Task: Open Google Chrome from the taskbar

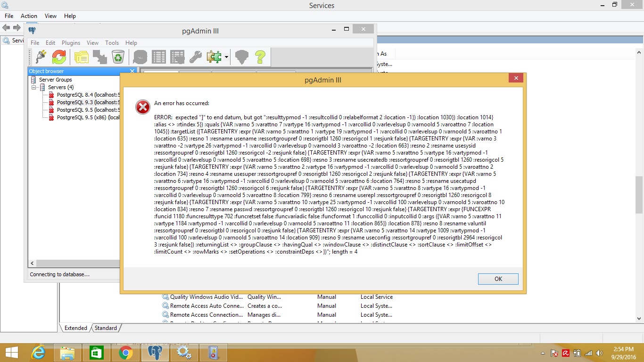Action: (x=125, y=353)
